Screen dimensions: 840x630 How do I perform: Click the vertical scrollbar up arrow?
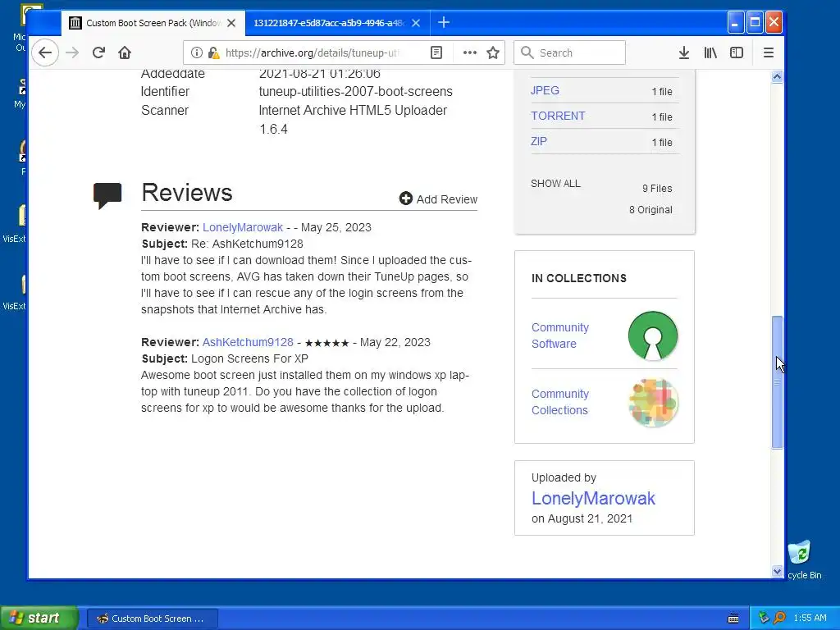coord(778,76)
